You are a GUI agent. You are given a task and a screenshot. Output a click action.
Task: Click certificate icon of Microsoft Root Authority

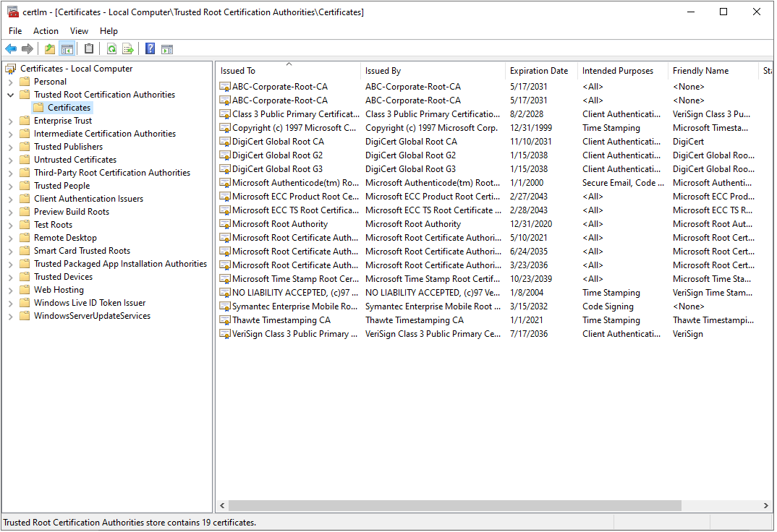pos(225,224)
